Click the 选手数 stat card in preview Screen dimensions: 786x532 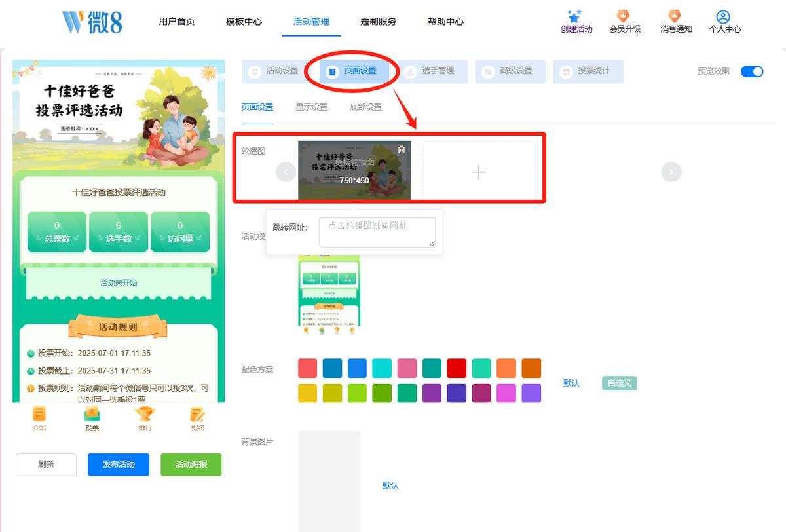coord(119,232)
